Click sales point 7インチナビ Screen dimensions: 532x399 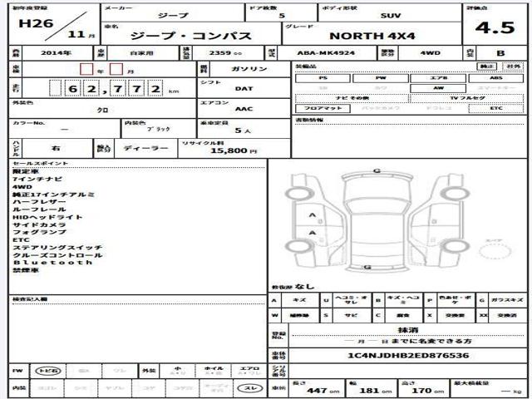pos(37,180)
